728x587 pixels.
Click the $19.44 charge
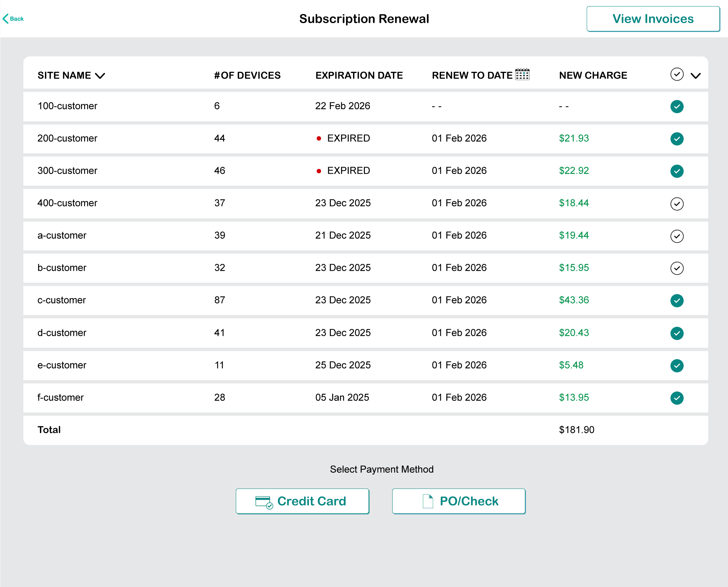[x=574, y=235]
